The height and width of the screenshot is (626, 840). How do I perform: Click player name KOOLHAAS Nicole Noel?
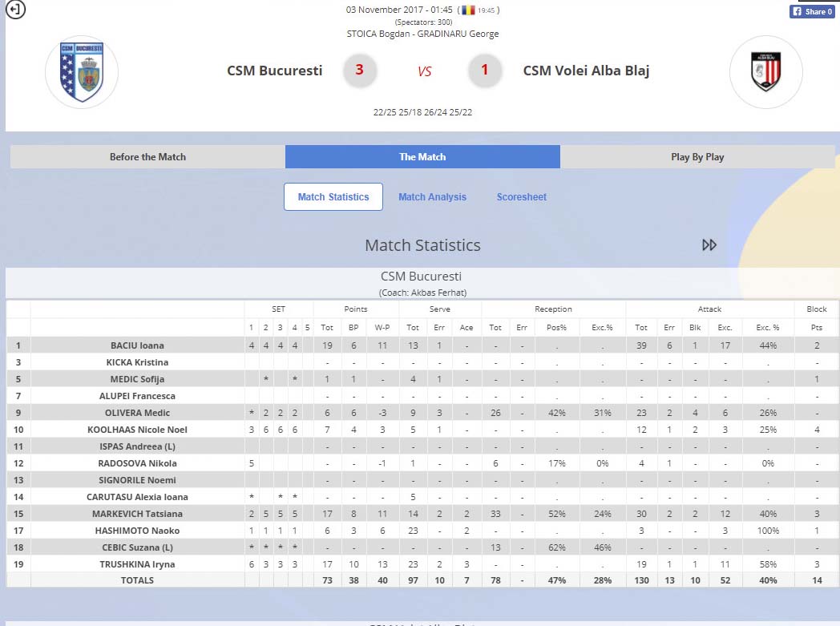pyautogui.click(x=137, y=430)
